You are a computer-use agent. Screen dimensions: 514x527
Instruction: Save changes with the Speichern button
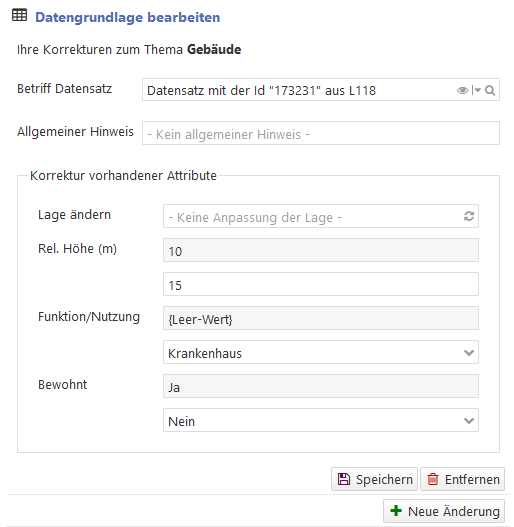point(374,479)
